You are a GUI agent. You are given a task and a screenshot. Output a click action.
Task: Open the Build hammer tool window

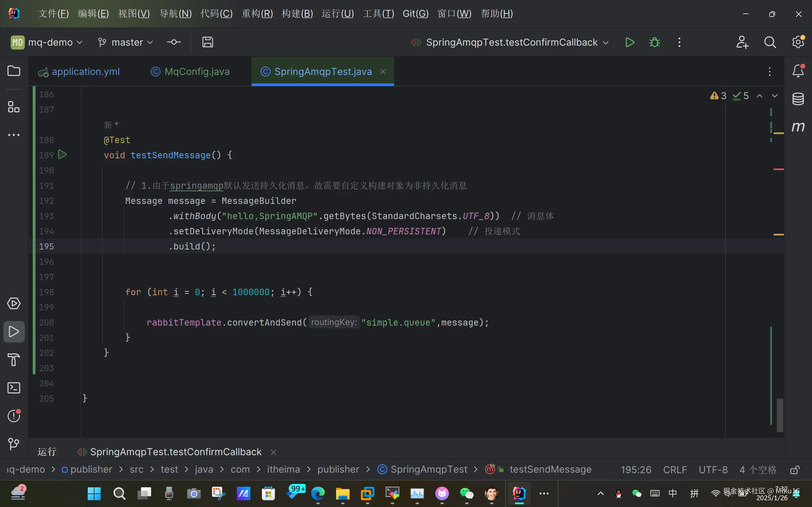14,360
